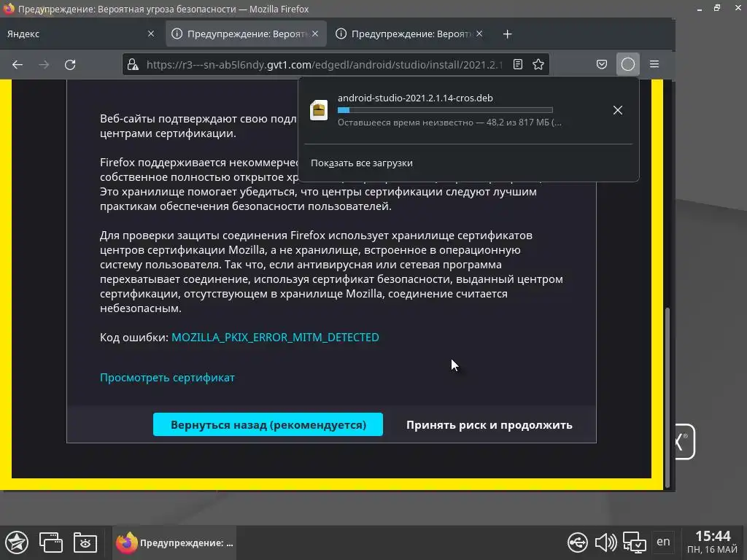Click the download progress bar

pyautogui.click(x=445, y=110)
